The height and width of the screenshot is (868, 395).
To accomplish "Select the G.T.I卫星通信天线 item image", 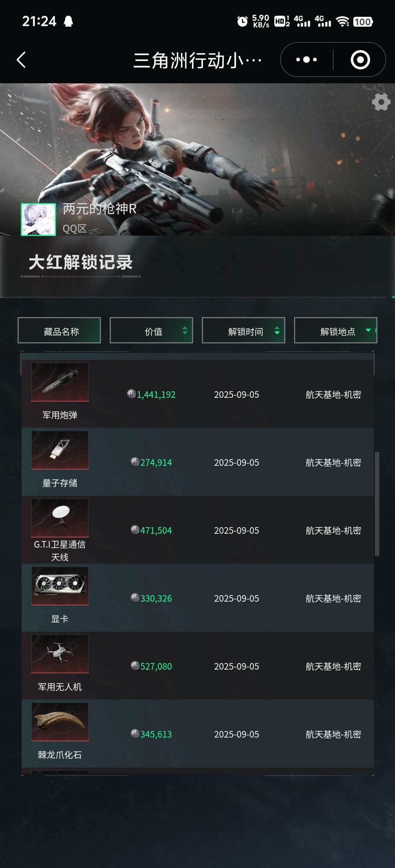I will click(60, 518).
